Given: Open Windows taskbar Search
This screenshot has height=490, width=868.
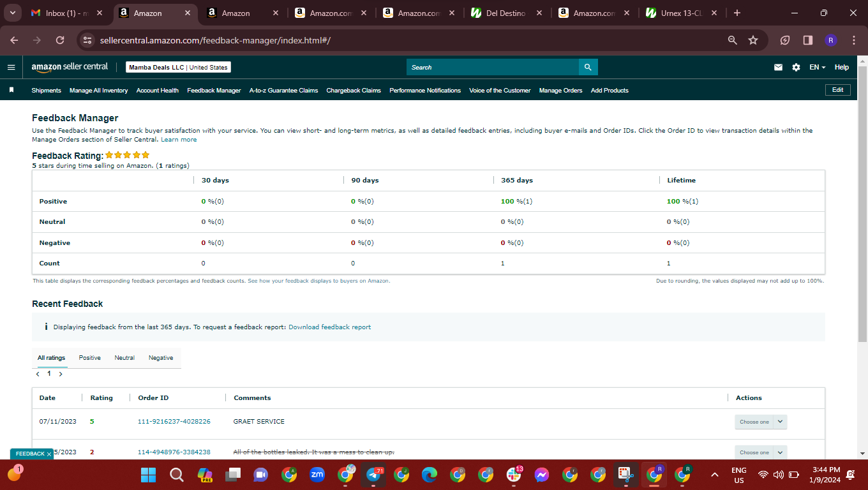Looking at the screenshot, I should [x=176, y=475].
